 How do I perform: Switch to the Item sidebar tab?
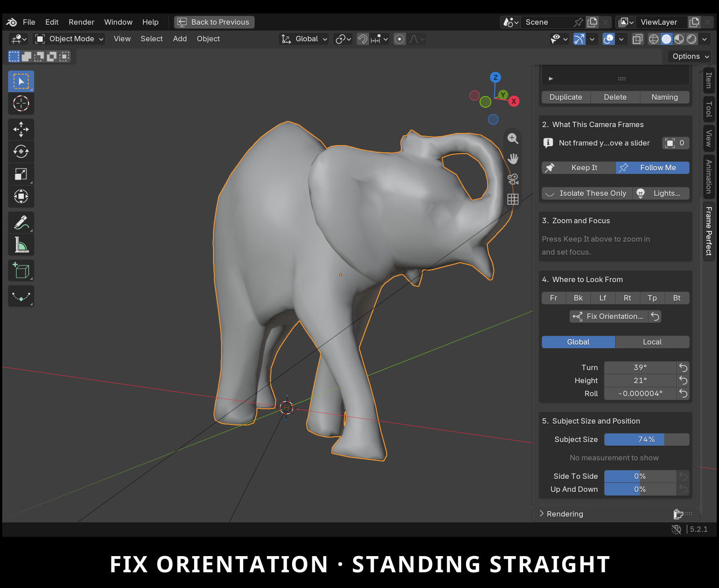pos(709,80)
